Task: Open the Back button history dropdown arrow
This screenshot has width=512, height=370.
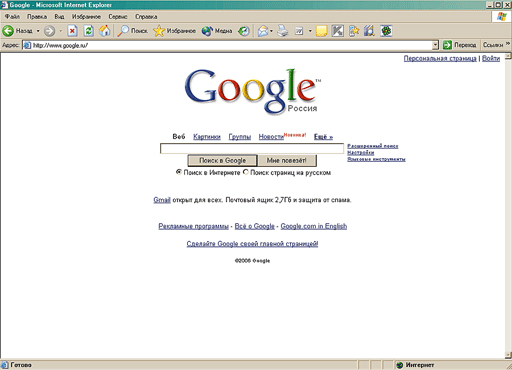Action: pyautogui.click(x=38, y=31)
